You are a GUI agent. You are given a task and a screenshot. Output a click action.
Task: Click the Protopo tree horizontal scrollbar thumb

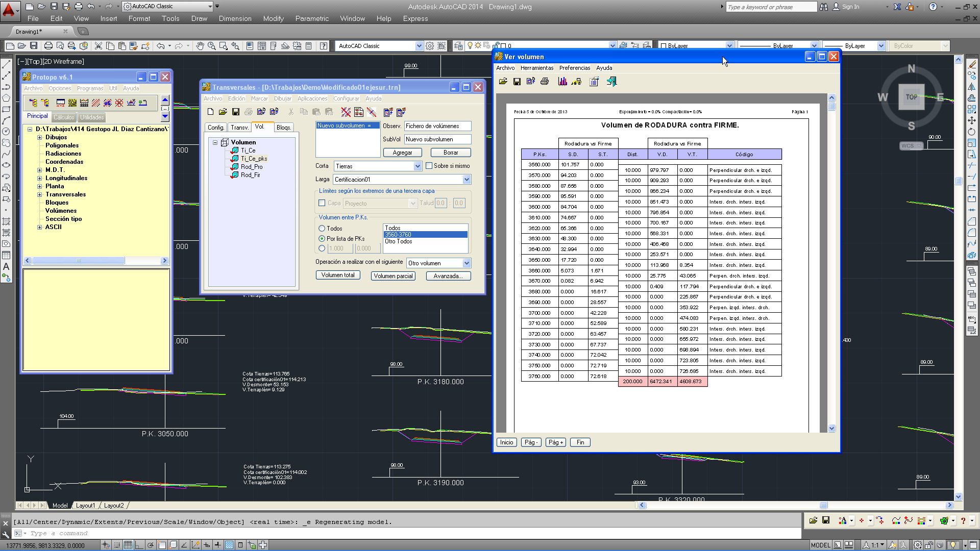point(79,261)
